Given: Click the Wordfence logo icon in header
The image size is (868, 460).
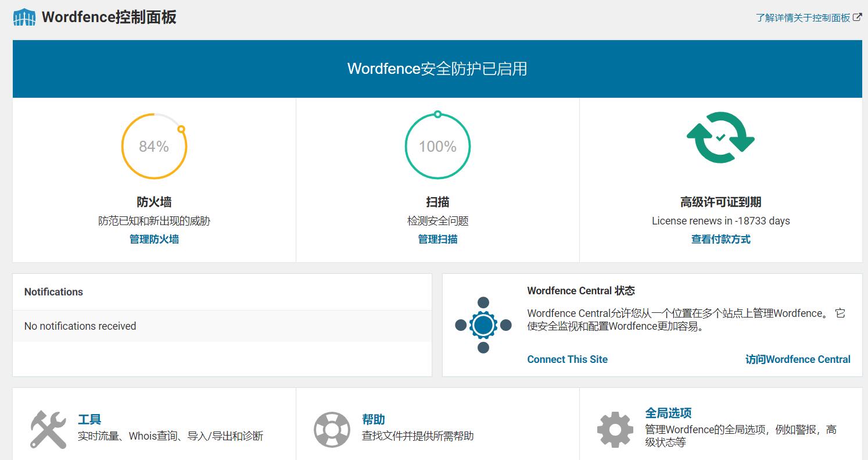Looking at the screenshot, I should pyautogui.click(x=24, y=17).
